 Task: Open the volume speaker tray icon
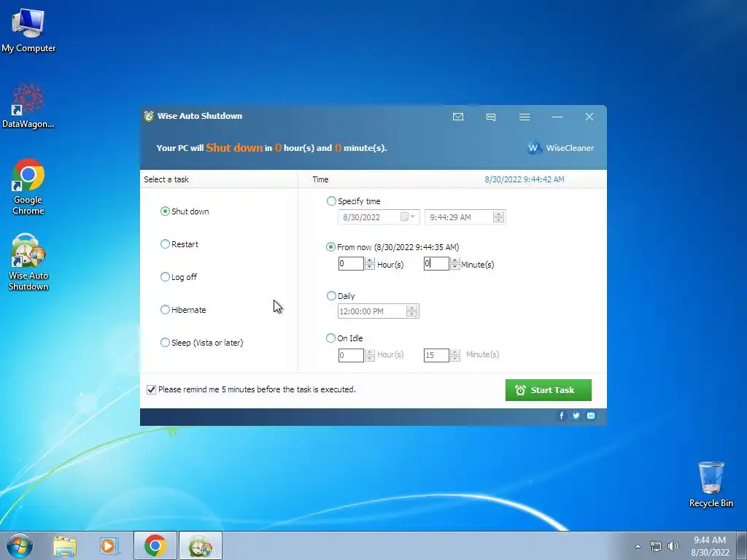coord(673,546)
